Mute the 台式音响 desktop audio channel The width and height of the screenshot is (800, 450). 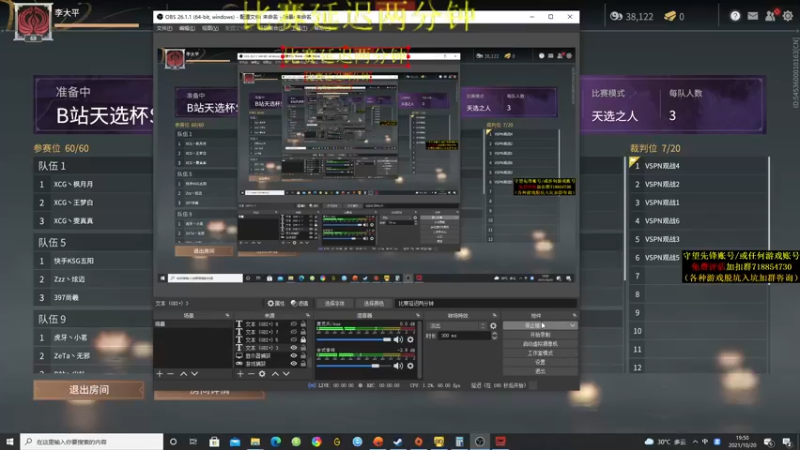click(398, 366)
